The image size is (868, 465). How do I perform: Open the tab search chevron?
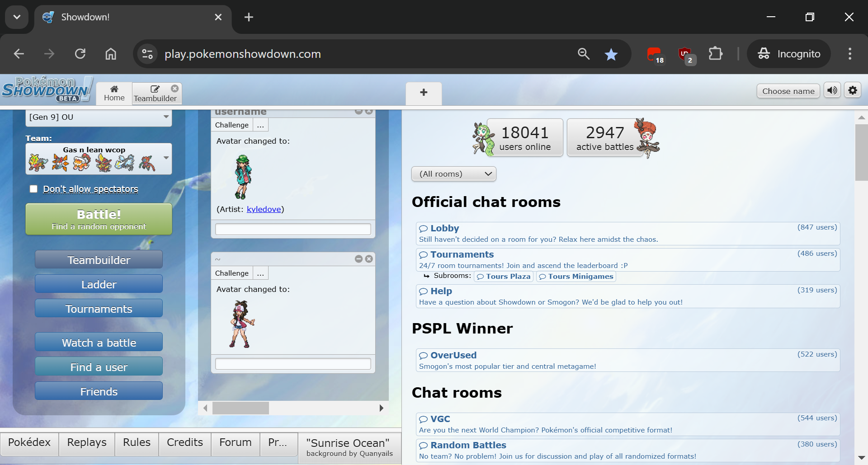coord(17,17)
